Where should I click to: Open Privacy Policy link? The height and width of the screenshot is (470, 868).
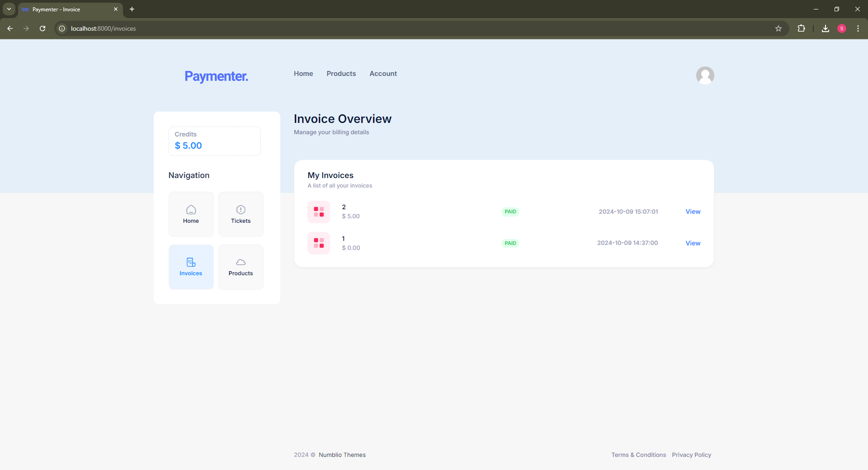click(x=691, y=455)
